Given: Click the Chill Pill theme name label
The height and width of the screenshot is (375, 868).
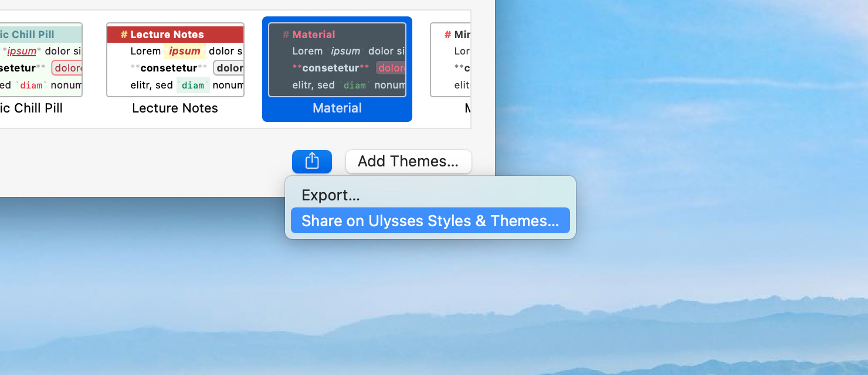Looking at the screenshot, I should [31, 108].
